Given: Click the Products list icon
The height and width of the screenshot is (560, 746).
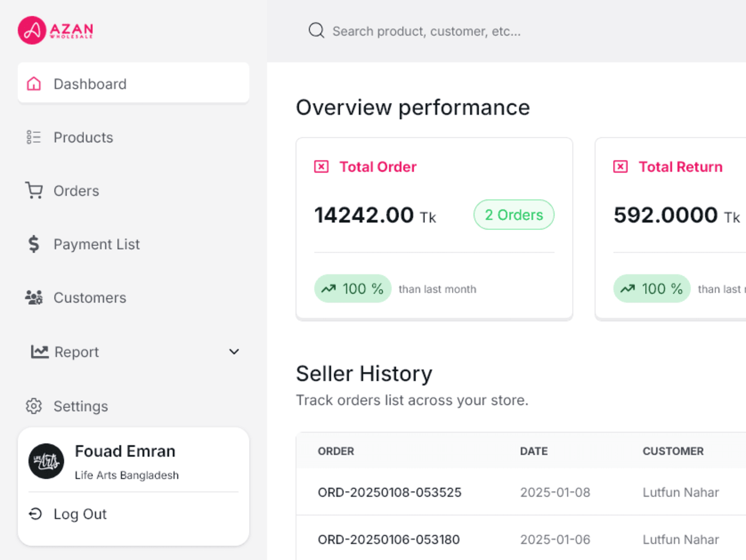Looking at the screenshot, I should [34, 137].
